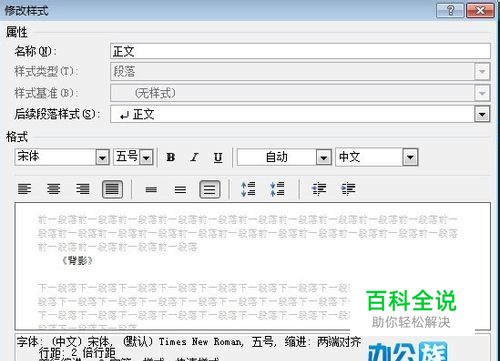500x361 pixels.
Task: Click the help question mark button
Action: tap(450, 11)
